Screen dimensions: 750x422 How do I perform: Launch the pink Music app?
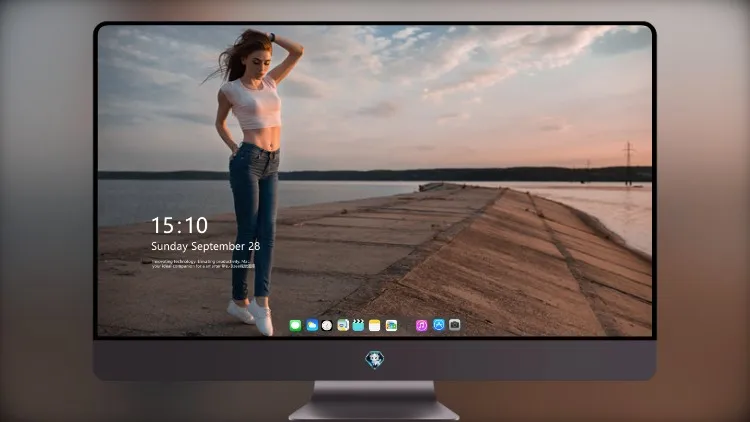coord(421,326)
